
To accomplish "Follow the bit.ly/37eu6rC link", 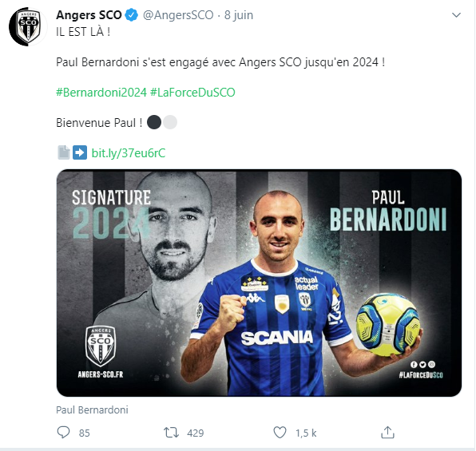I will pos(129,153).
